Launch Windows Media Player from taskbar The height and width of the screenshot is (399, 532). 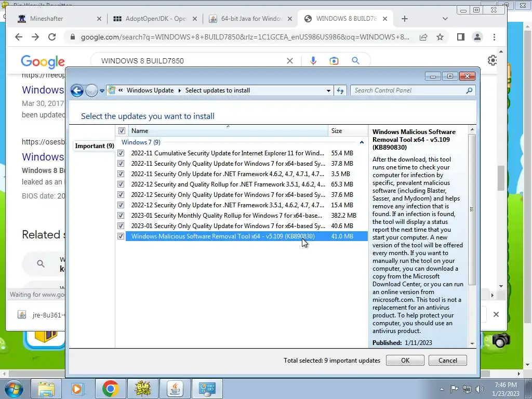click(77, 389)
